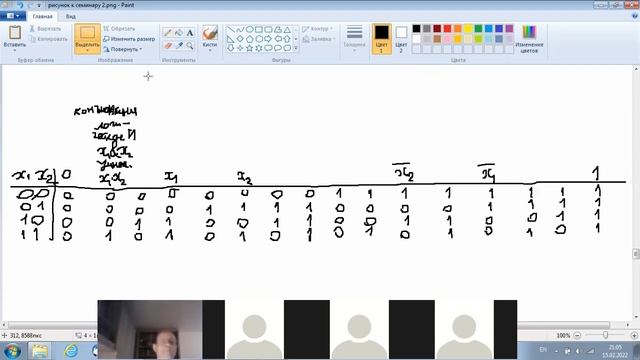Screen dimensions: 640x360
Task: Click the Кисти brushes icon
Action: 210,33
